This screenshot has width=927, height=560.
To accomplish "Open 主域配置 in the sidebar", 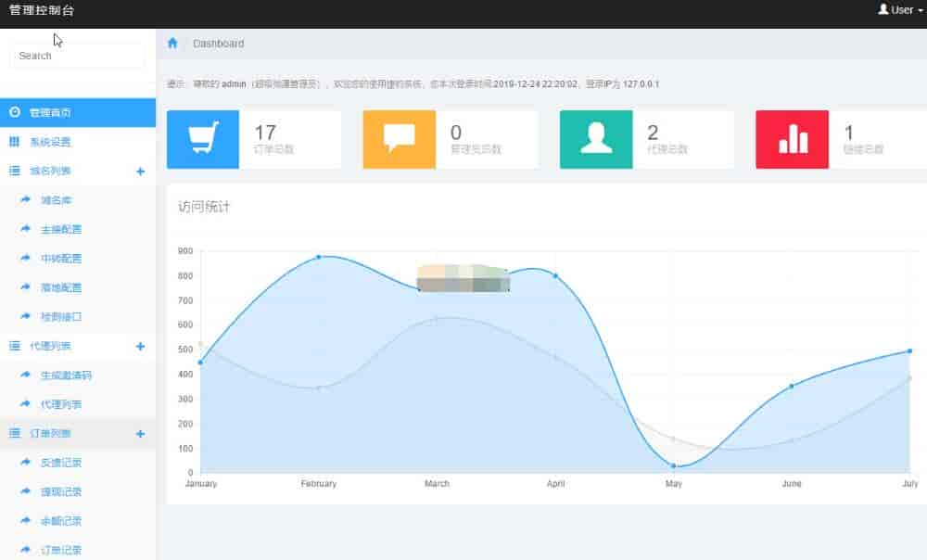I will [x=61, y=229].
